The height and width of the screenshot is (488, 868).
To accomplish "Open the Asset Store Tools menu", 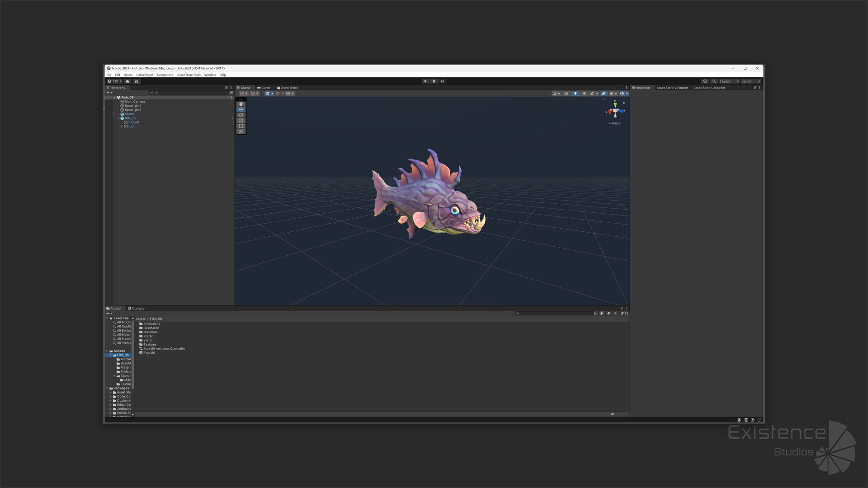I will (189, 75).
